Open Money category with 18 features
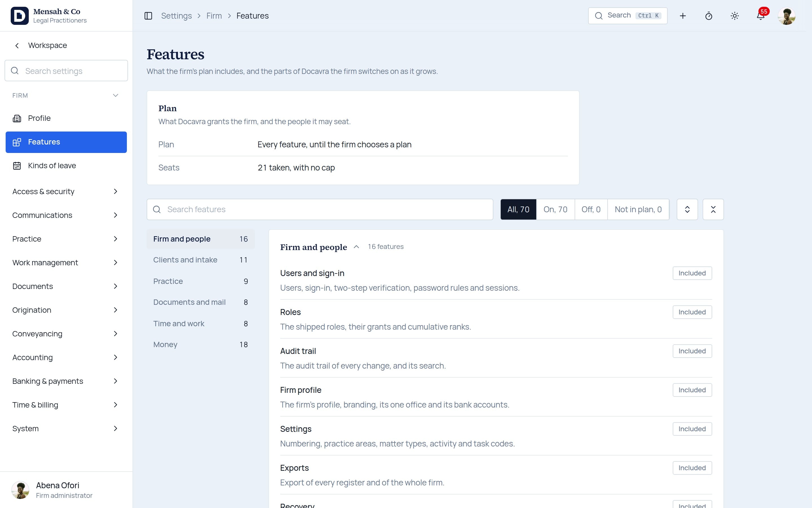The image size is (812, 508). pos(201,345)
